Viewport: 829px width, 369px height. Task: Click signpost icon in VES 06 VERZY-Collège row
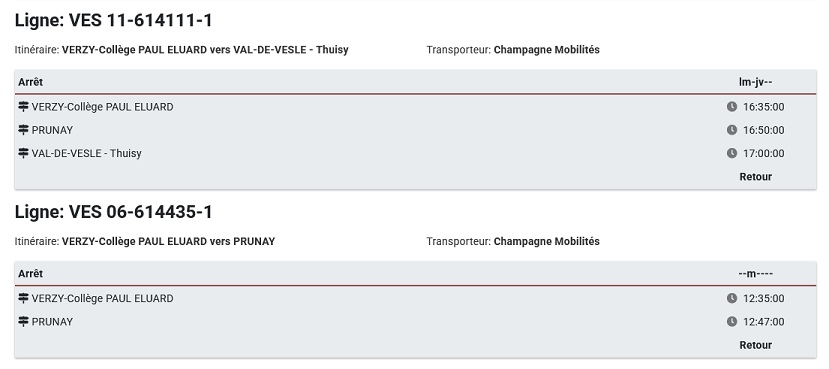pos(23,298)
